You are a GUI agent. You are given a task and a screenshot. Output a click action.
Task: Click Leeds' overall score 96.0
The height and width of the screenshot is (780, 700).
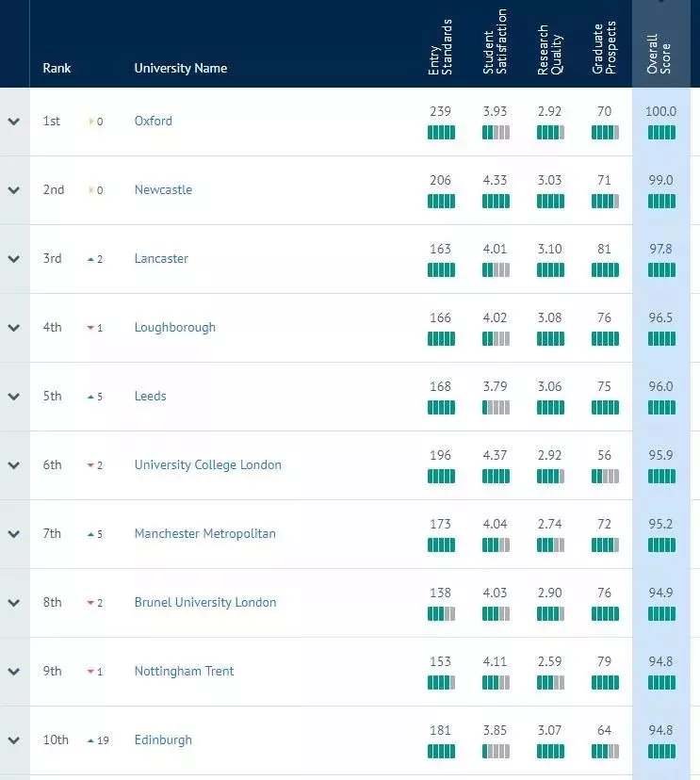point(660,386)
